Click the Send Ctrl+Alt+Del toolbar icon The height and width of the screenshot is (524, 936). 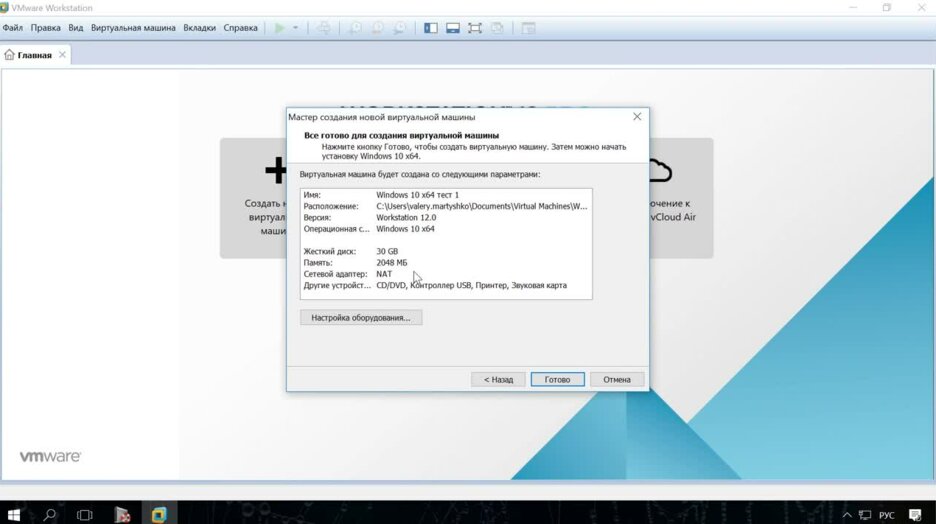click(324, 28)
